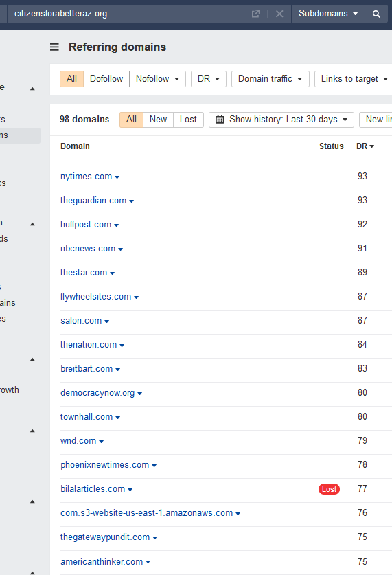Open the americanthinker.com link
Viewport: 392px width, 575px height.
tap(102, 562)
